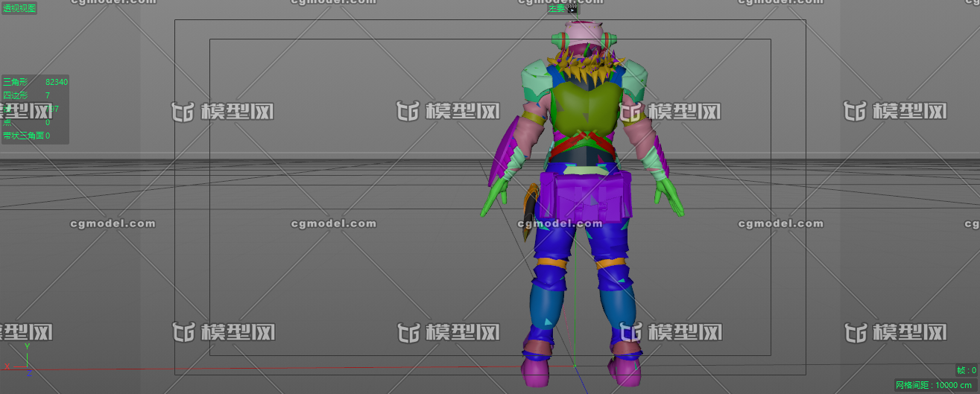This screenshot has height=394, width=980.
Task: Click the clapperboard camera icon beside 主要
Action: pyautogui.click(x=572, y=9)
